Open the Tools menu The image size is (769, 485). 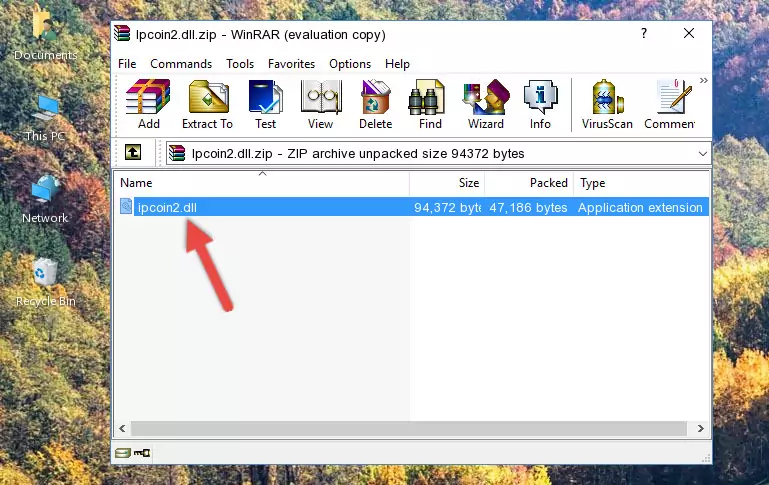(x=240, y=64)
